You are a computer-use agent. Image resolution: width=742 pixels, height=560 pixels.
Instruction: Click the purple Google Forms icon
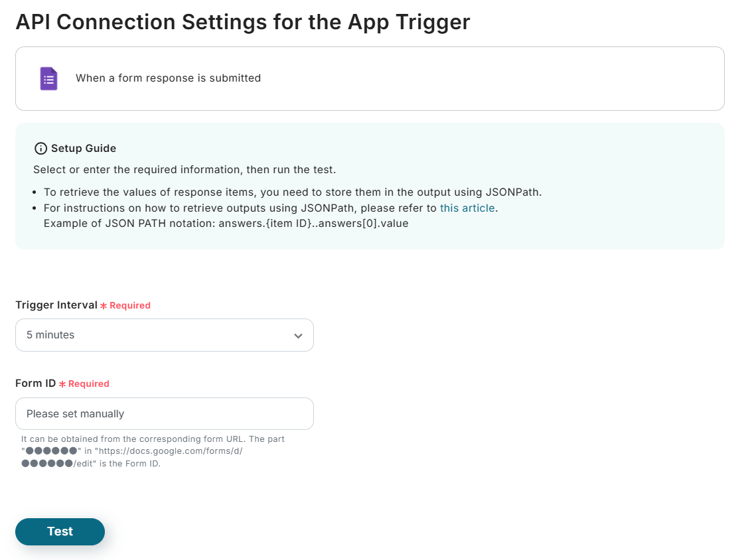pos(48,78)
